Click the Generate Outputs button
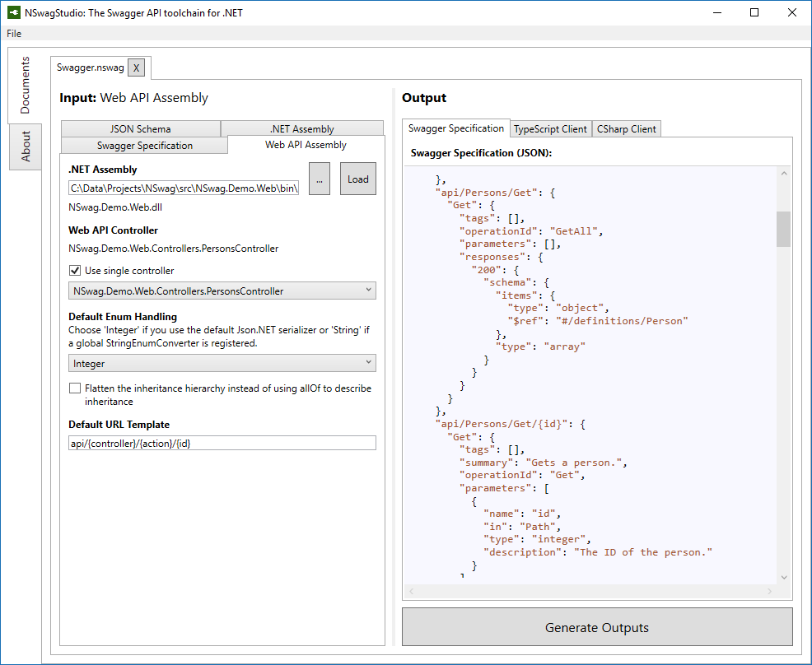Screen dimensions: 812x665 pos(597,627)
